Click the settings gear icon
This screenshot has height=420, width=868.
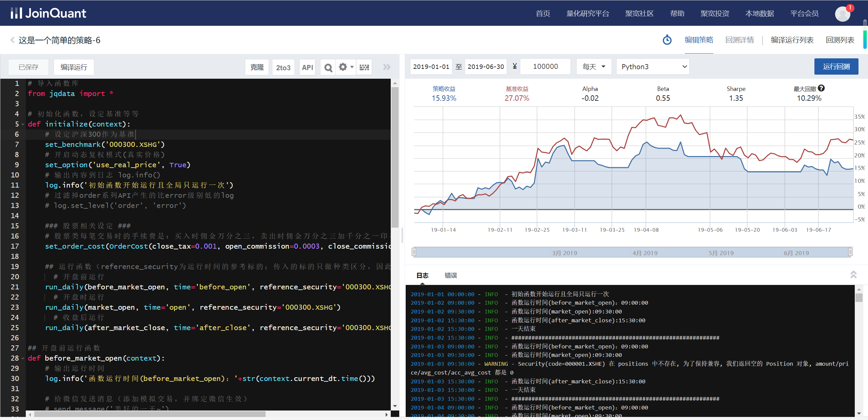coord(343,67)
